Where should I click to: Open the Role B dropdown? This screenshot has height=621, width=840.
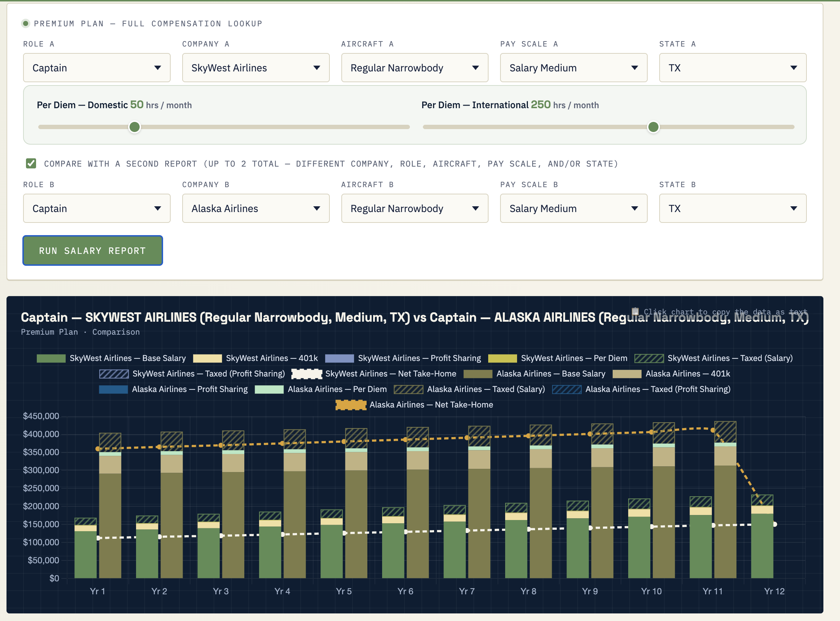(x=97, y=208)
